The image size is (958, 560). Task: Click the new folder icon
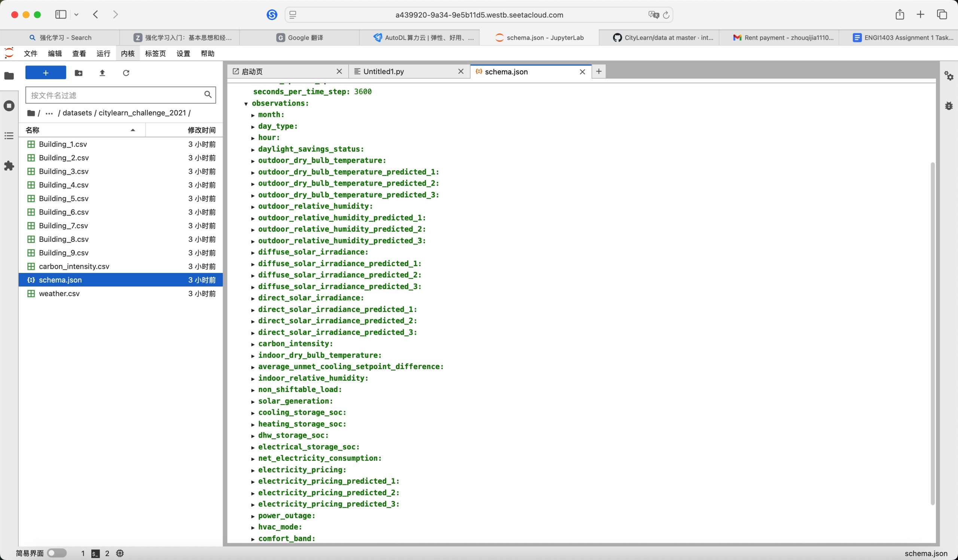point(79,73)
